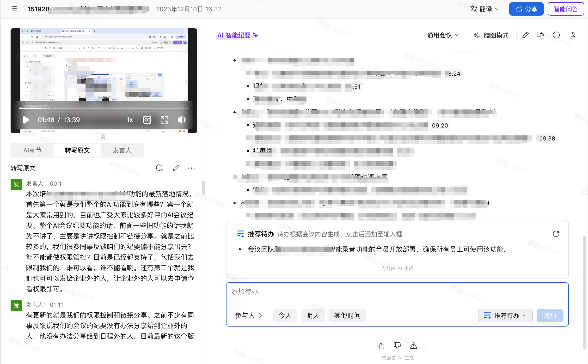
Task: Click the 发言人1 avatar at 00:11
Action: (16, 184)
